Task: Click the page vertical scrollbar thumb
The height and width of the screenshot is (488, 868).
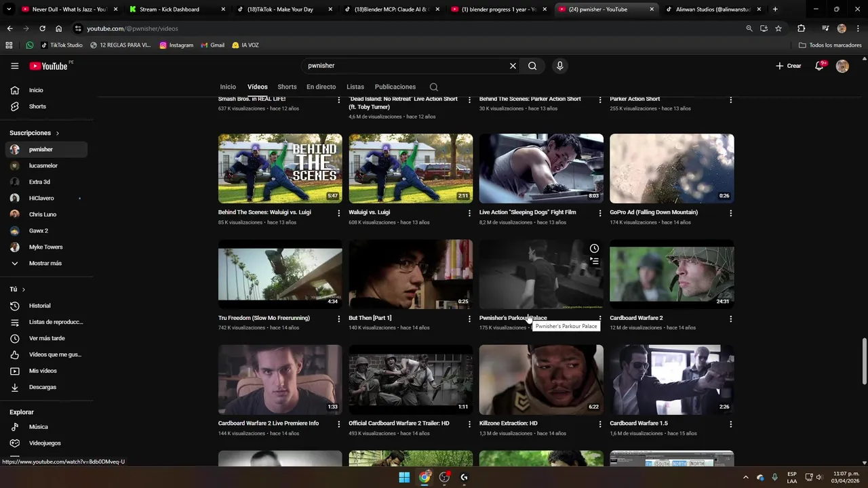Action: click(x=864, y=361)
